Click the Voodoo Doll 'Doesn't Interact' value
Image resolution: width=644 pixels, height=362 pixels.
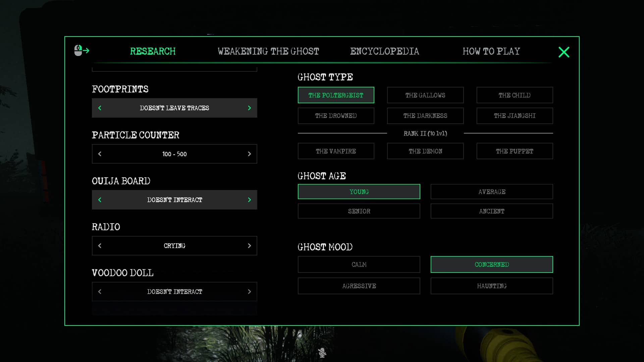click(174, 292)
